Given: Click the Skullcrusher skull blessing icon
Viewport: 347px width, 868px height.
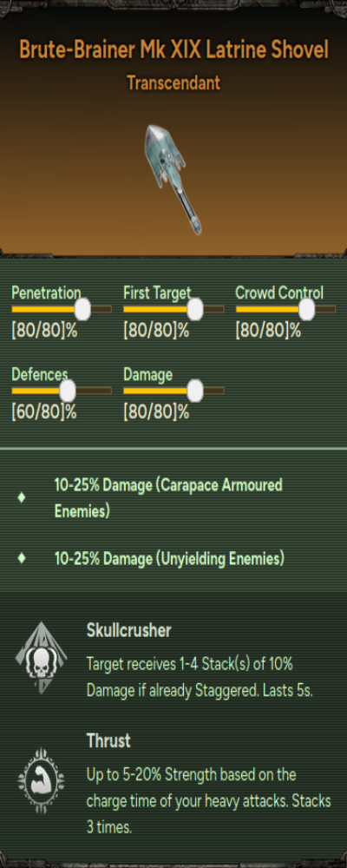Looking at the screenshot, I should (x=41, y=658).
